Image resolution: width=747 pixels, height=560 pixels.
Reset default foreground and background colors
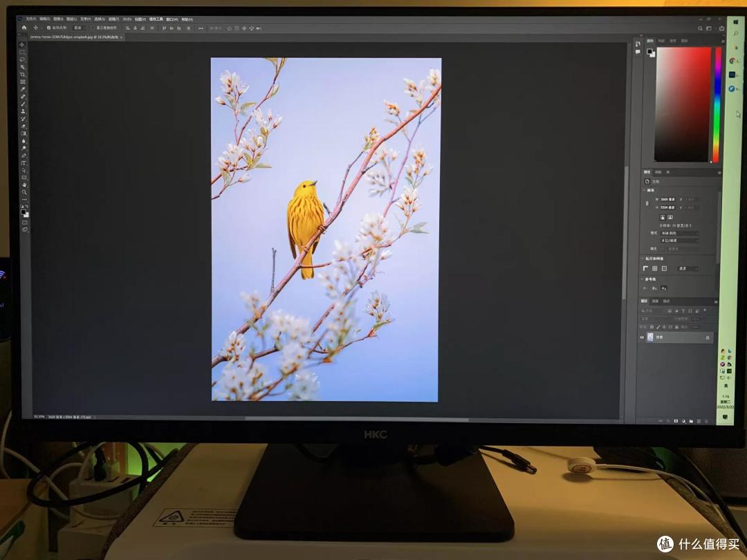point(22,206)
